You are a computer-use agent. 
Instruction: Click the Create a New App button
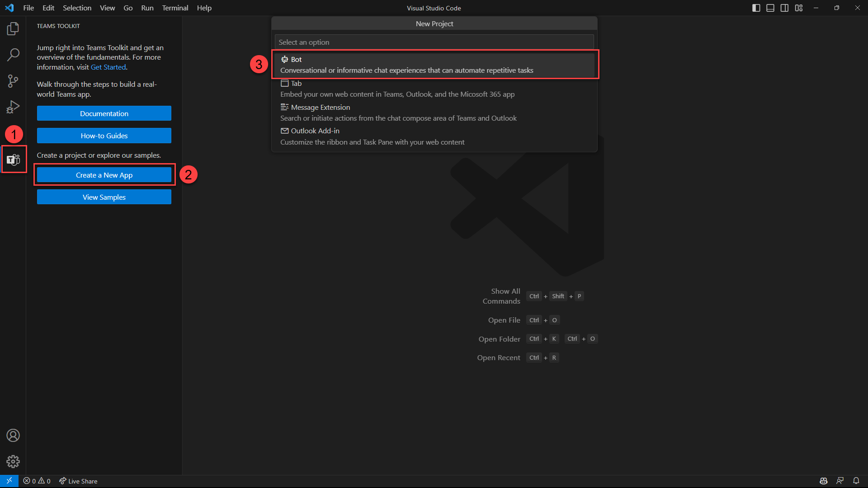(x=104, y=175)
